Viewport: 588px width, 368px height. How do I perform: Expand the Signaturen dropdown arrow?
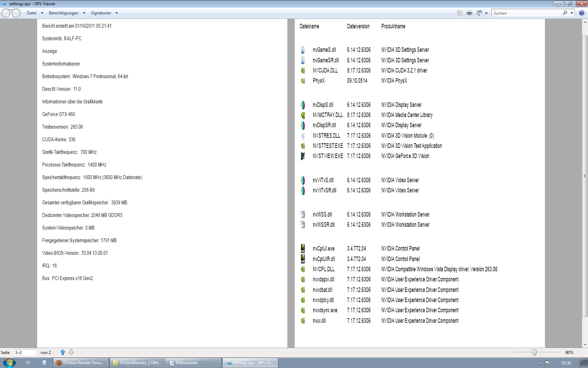(117, 13)
